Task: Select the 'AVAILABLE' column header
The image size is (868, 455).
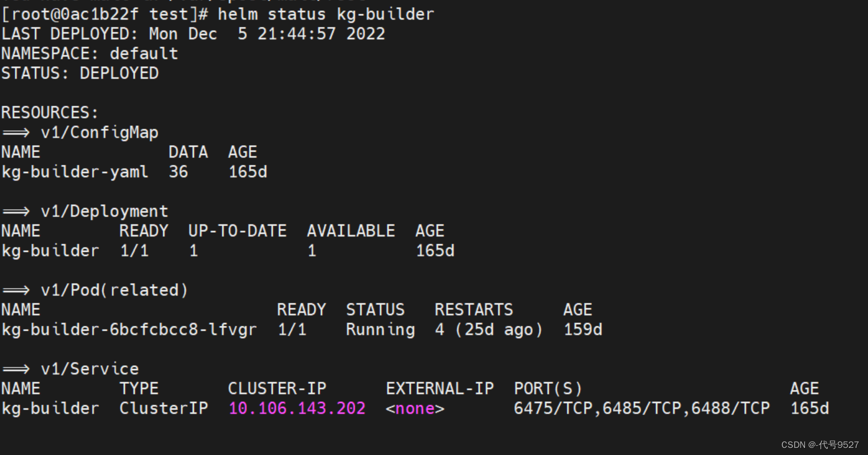Action: pos(351,231)
